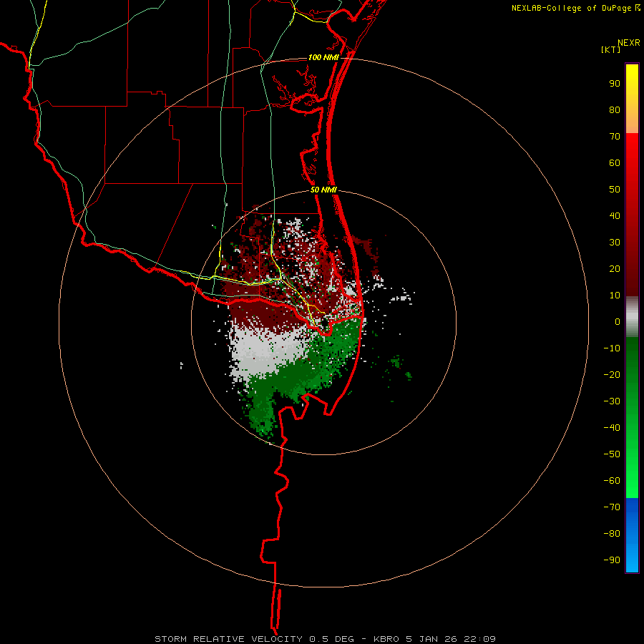Click the 10 knot scale value
644x644 pixels.
tap(615, 296)
